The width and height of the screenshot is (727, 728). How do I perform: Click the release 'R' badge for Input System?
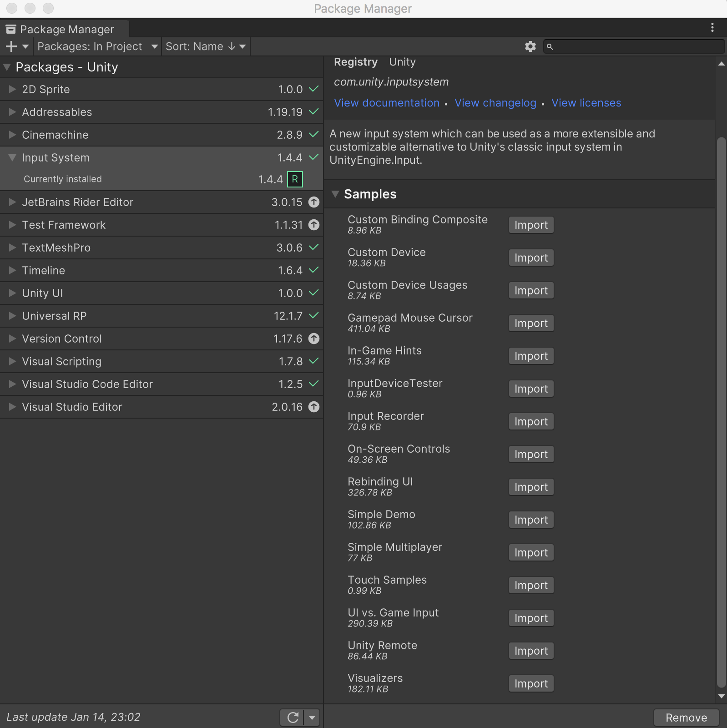coord(295,179)
